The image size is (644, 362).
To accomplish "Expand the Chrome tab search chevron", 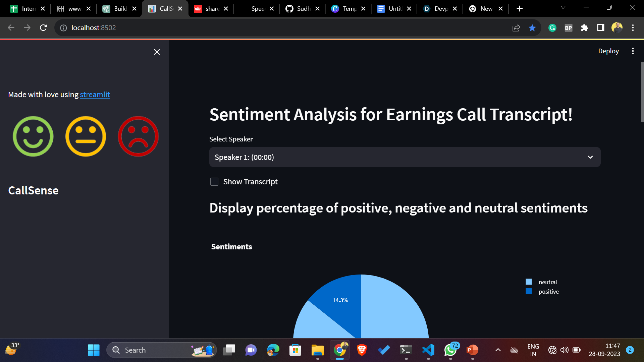I will click(x=563, y=7).
